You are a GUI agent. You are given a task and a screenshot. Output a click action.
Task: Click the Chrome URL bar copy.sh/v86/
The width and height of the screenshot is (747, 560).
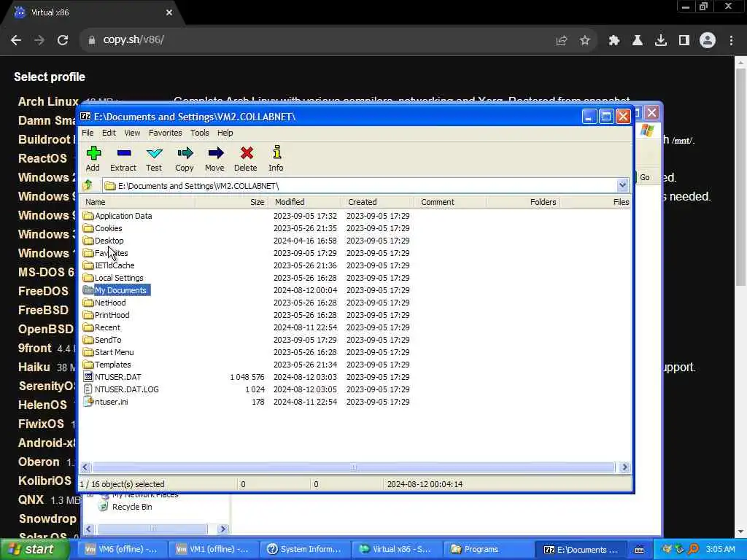tap(133, 39)
